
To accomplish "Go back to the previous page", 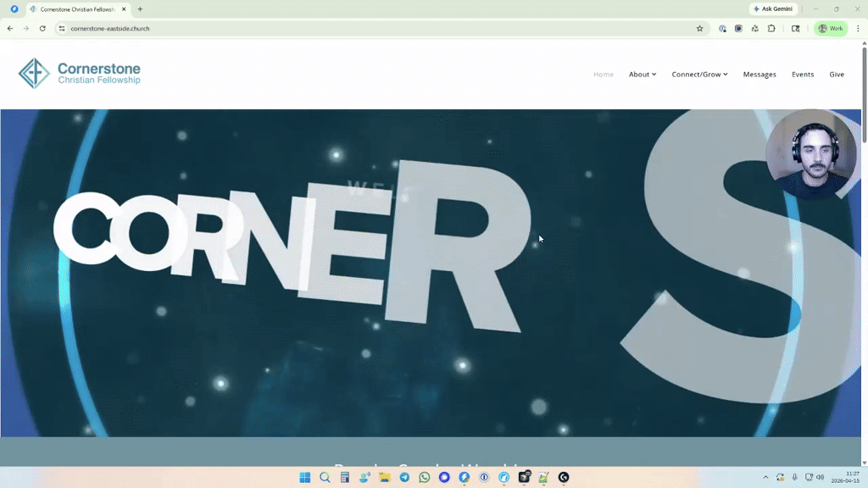I will 10,28.
